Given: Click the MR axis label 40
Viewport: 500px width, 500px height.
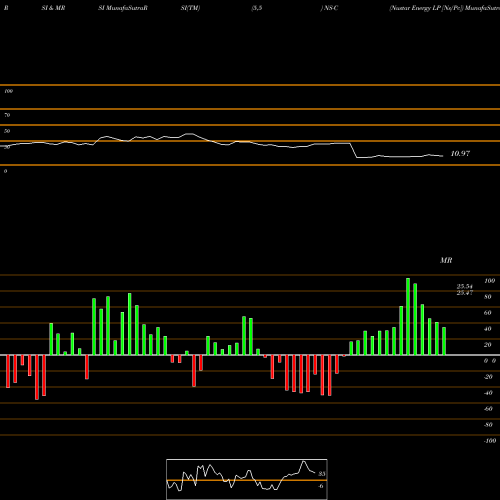Looking at the screenshot, I should 488,329.
